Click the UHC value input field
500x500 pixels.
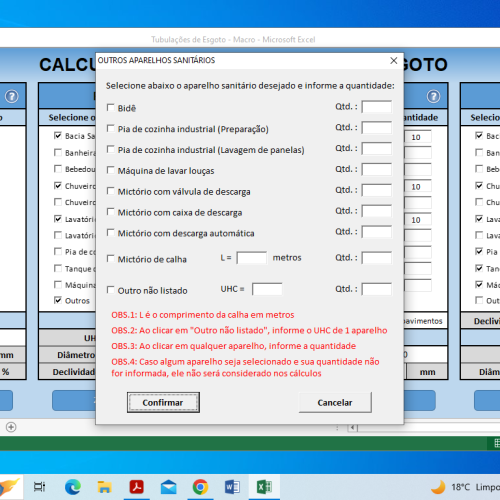pyautogui.click(x=267, y=289)
